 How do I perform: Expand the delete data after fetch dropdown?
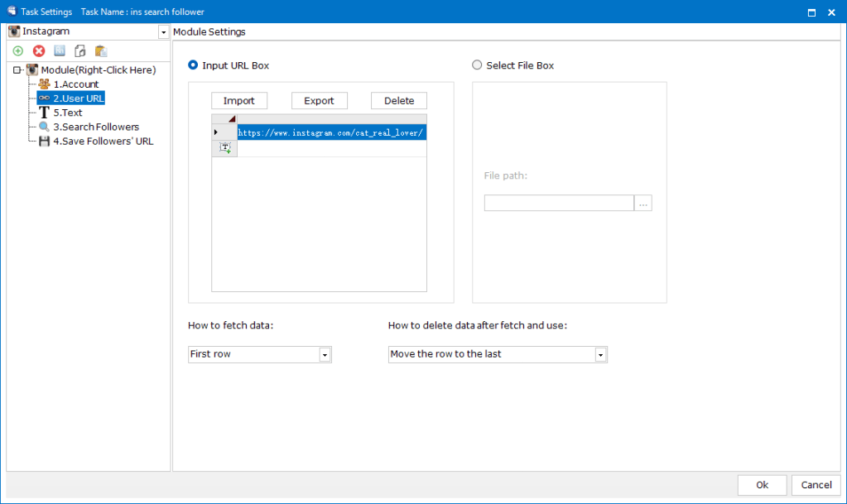click(x=600, y=354)
